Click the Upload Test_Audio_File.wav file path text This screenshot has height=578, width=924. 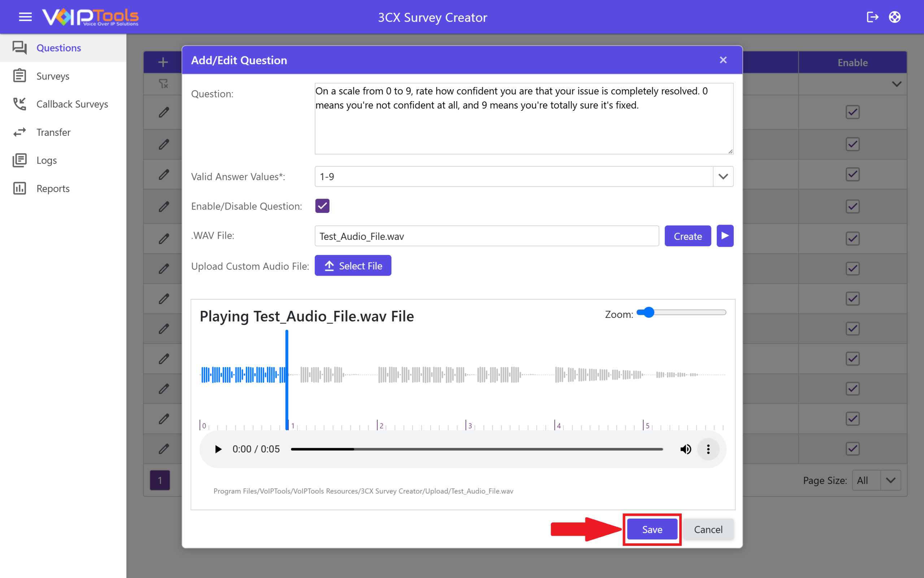pyautogui.click(x=363, y=491)
